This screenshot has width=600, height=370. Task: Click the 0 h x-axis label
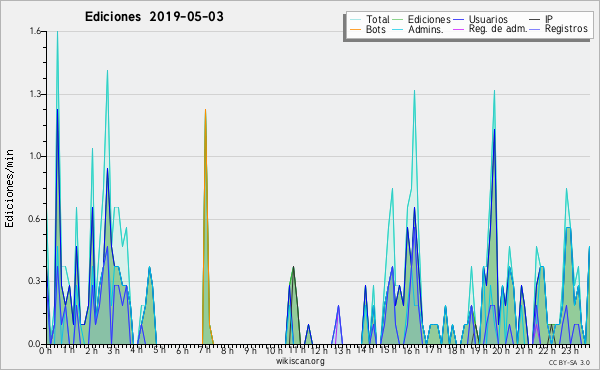pyautogui.click(x=45, y=350)
